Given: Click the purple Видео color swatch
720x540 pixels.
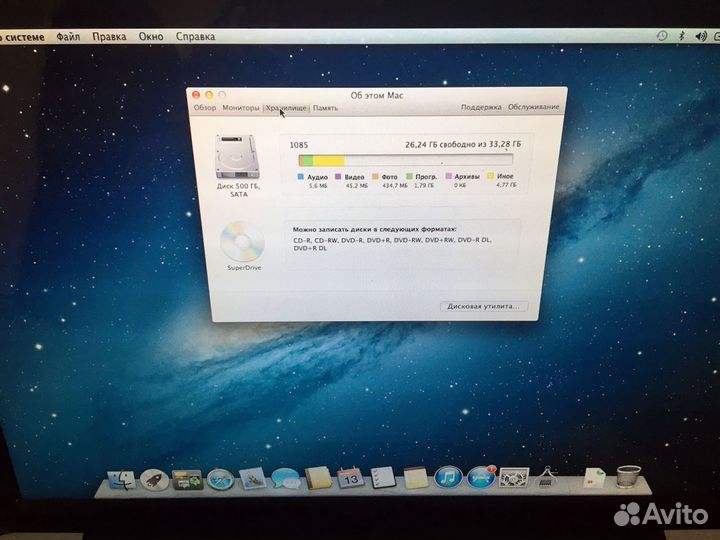Looking at the screenshot, I should point(338,176).
